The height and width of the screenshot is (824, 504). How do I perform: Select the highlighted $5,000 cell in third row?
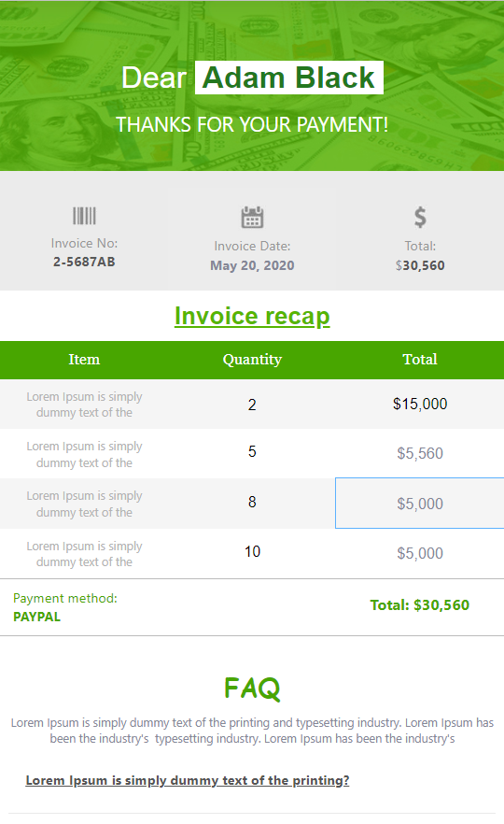(x=420, y=503)
